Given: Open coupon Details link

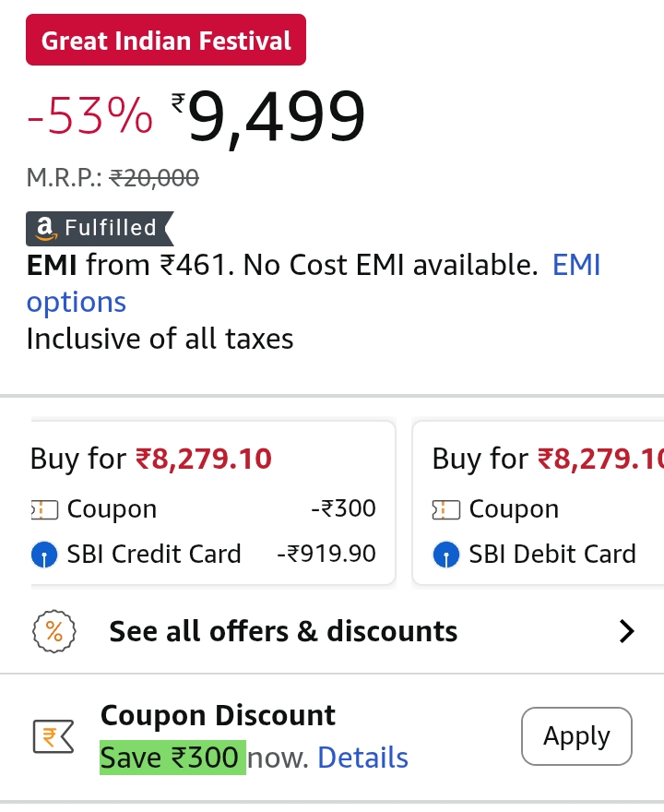Looking at the screenshot, I should pos(362,758).
